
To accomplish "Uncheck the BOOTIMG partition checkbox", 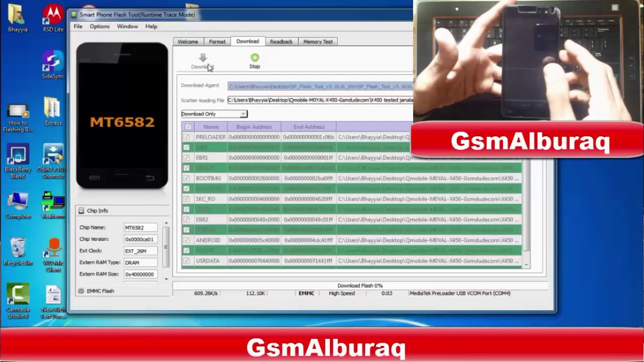I will click(187, 178).
